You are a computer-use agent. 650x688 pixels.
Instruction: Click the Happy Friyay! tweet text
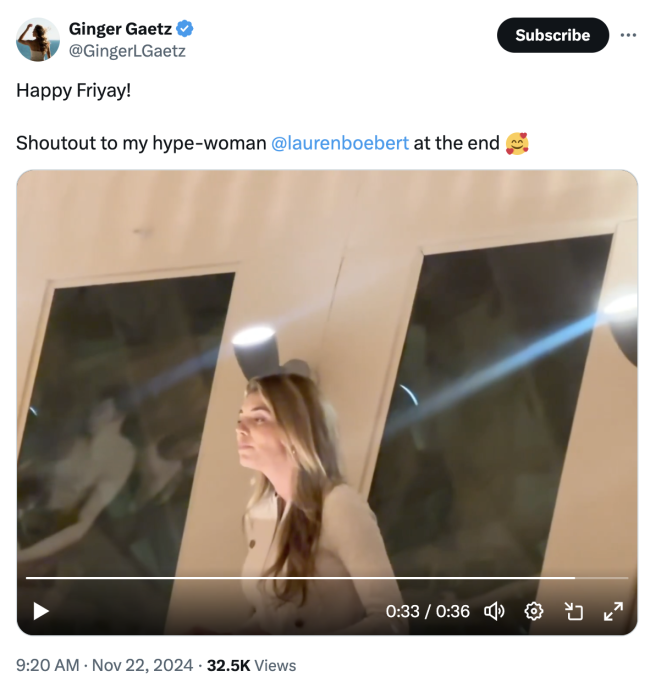[73, 90]
